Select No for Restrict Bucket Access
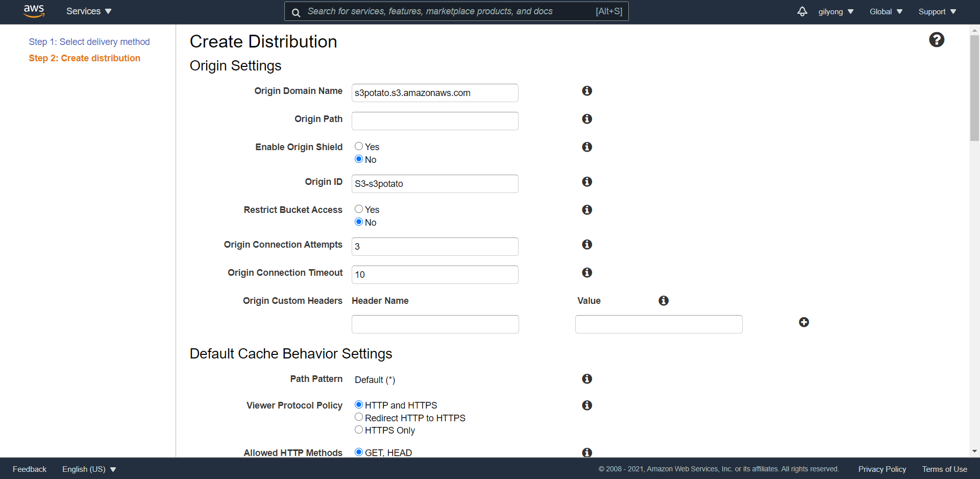The height and width of the screenshot is (479, 980). pyautogui.click(x=359, y=222)
